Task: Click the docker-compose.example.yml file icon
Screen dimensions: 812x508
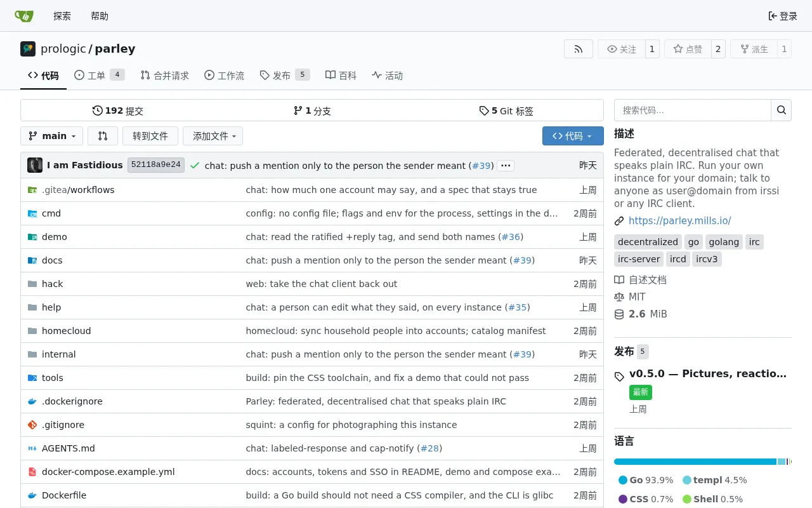Action: 32,472
